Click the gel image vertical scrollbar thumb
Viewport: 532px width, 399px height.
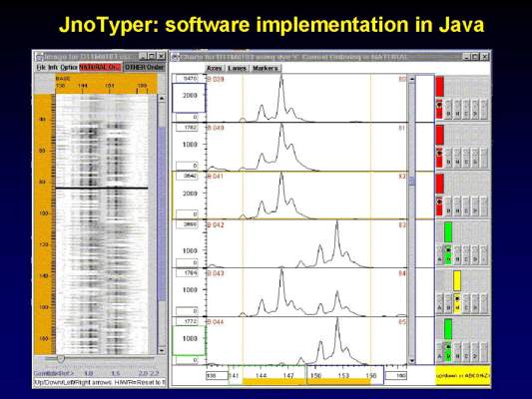tap(162, 213)
